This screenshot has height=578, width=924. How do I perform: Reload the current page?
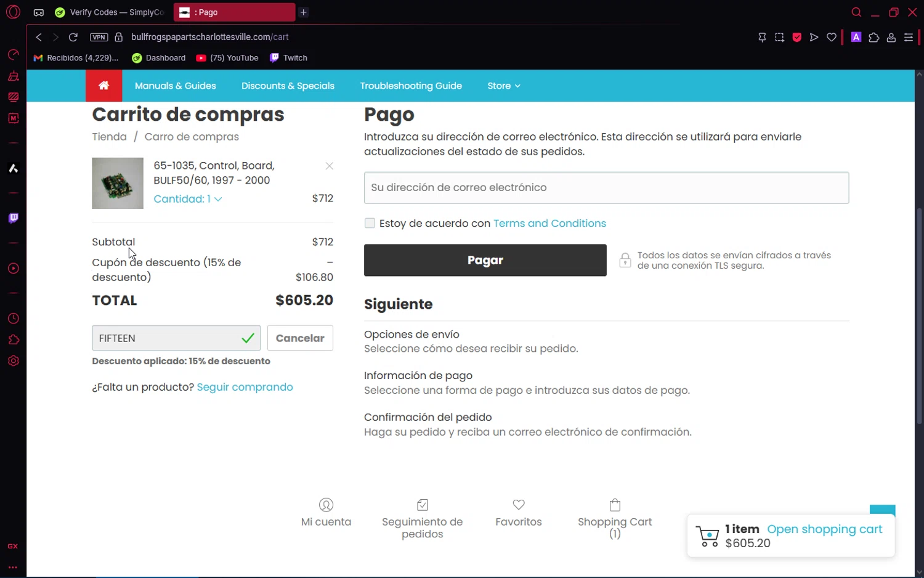[73, 37]
